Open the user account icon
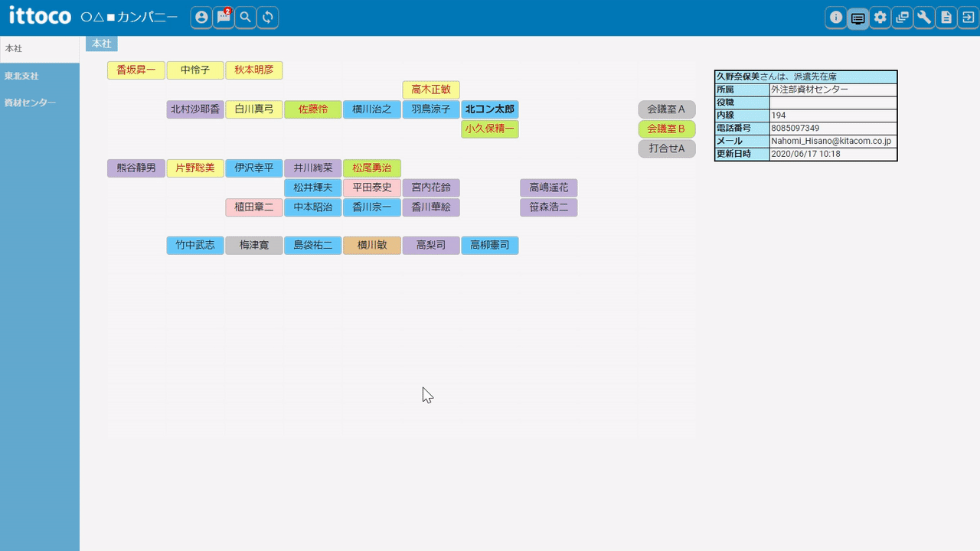This screenshot has height=551, width=980. [201, 18]
